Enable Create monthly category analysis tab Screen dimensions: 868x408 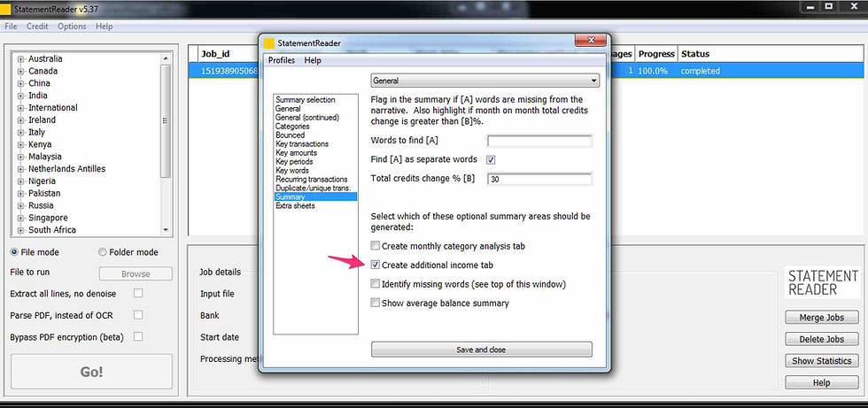376,245
